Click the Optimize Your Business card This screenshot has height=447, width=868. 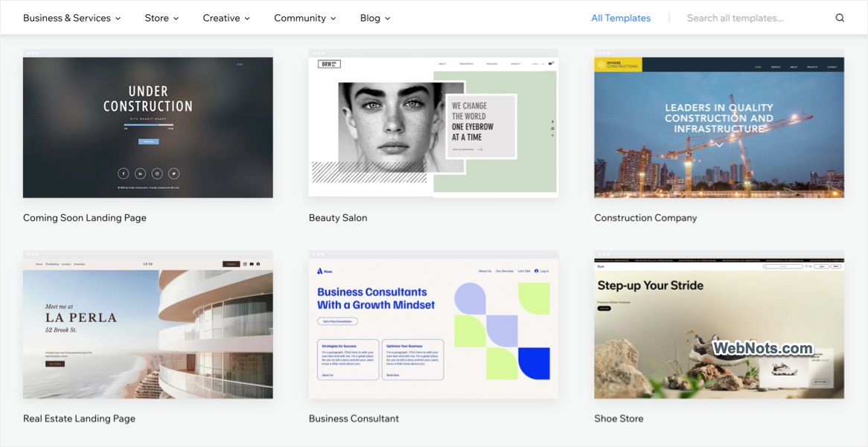[x=413, y=359]
